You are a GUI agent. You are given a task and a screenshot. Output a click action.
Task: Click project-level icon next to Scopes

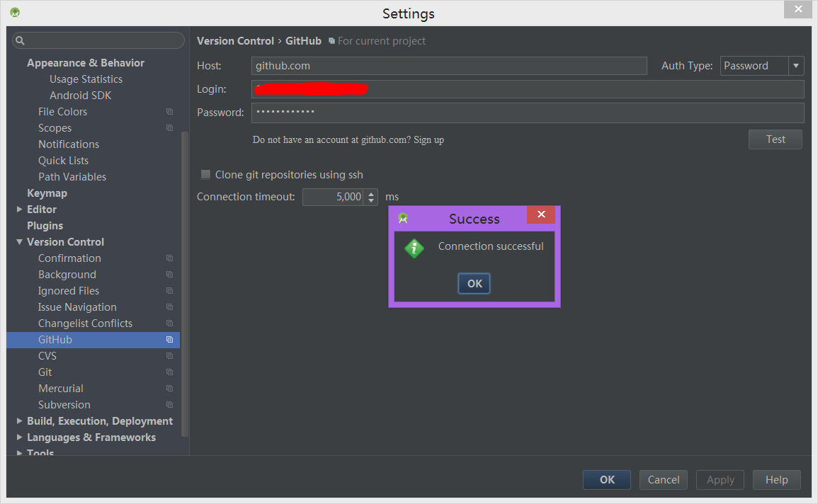click(169, 127)
